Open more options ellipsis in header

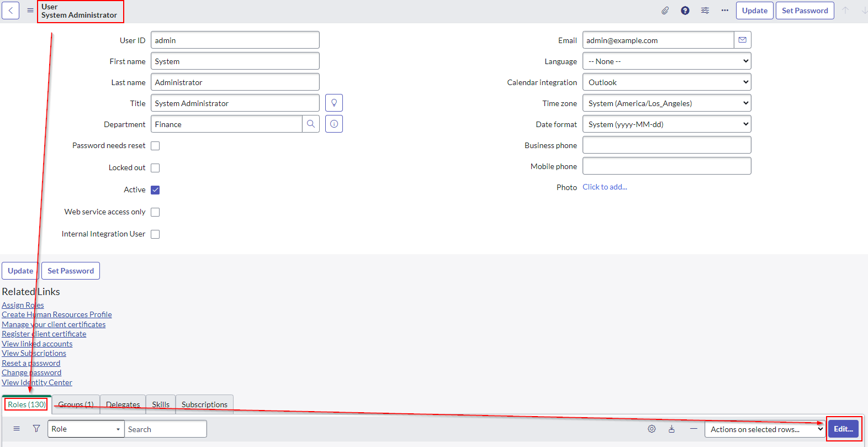(725, 10)
